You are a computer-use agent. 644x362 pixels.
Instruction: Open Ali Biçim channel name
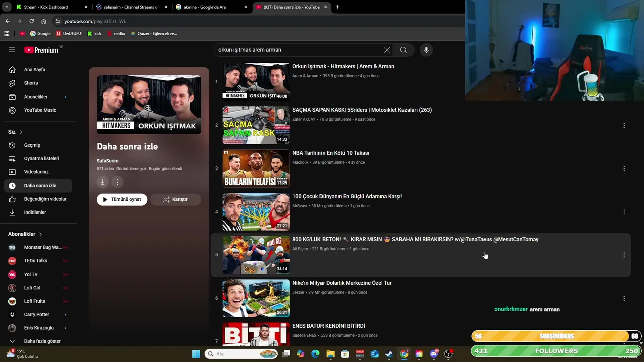point(300,249)
